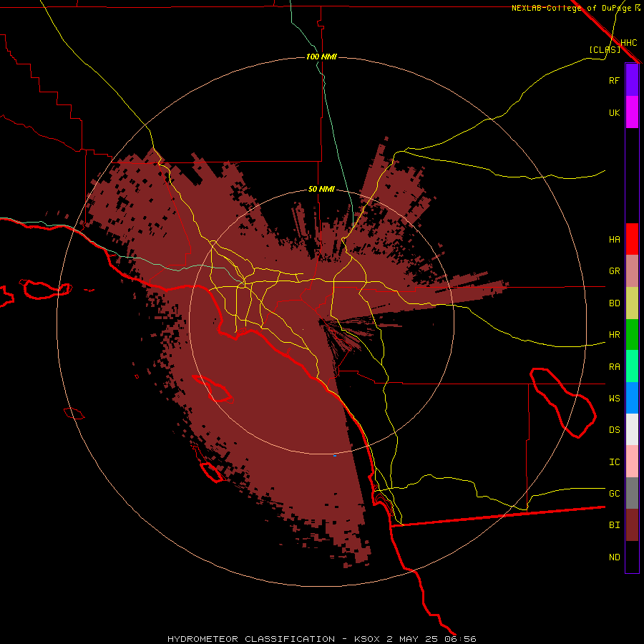Click the RF legend label
The width and height of the screenshot is (644, 644).
pos(614,80)
